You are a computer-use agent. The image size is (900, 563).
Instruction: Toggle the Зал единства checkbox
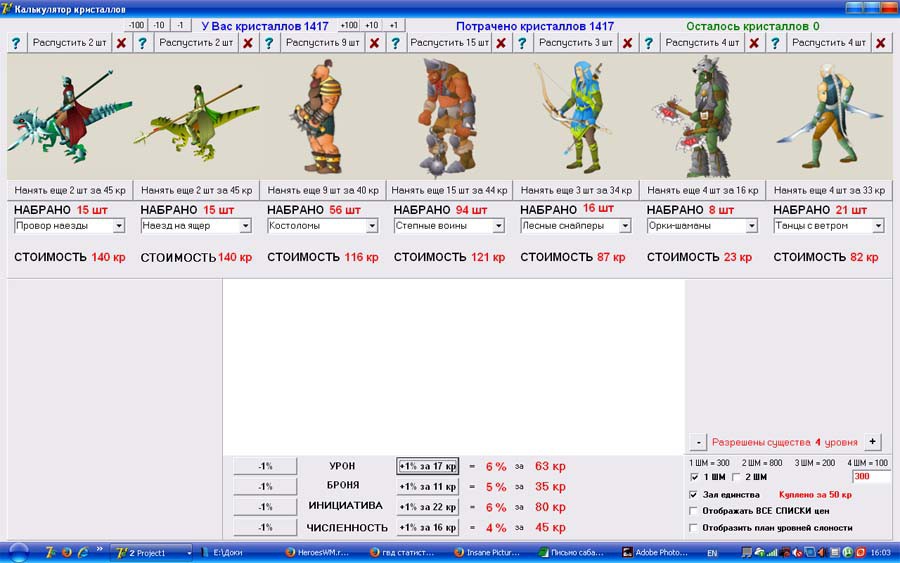click(x=694, y=495)
